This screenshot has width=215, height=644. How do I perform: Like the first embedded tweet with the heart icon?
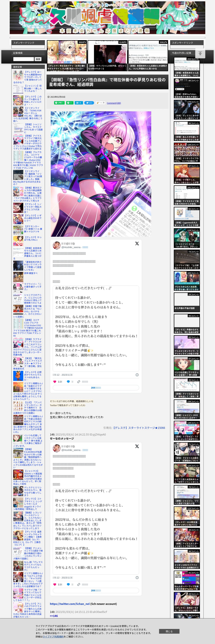tap(55, 382)
